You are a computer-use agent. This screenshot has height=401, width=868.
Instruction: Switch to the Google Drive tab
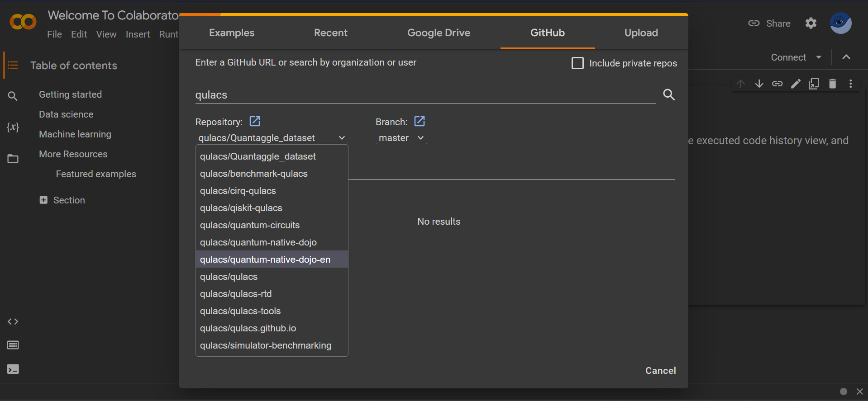click(x=439, y=33)
